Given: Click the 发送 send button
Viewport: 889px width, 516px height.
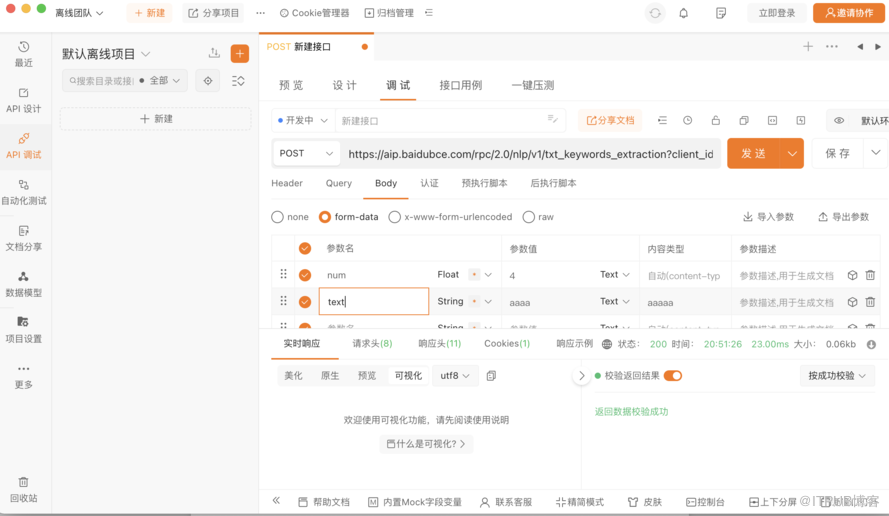Looking at the screenshot, I should click(x=753, y=154).
